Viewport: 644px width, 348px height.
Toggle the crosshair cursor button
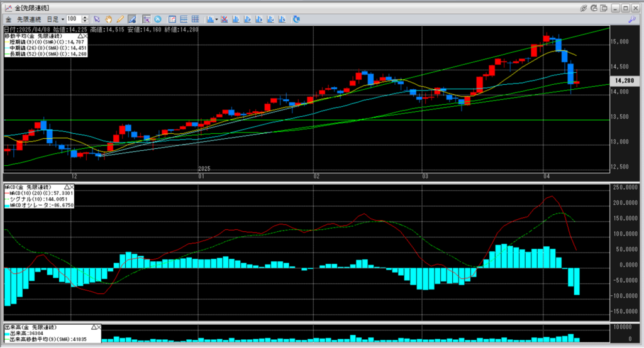tap(147, 19)
